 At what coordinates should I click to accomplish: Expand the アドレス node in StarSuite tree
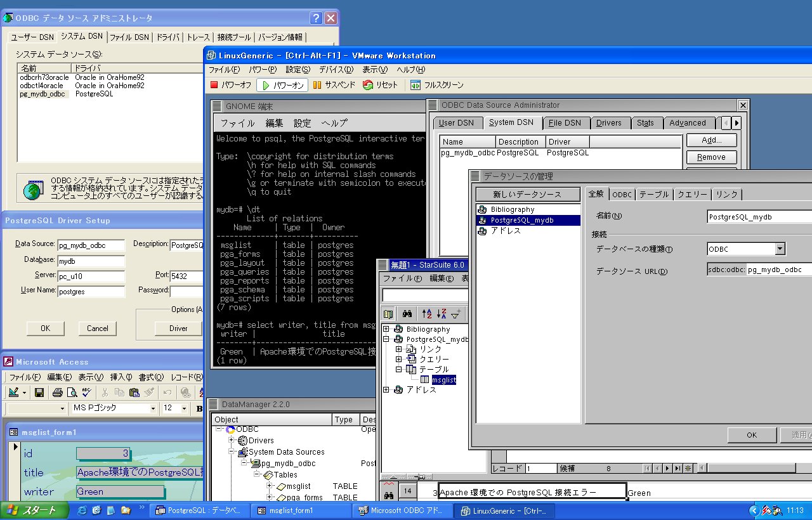pos(386,390)
